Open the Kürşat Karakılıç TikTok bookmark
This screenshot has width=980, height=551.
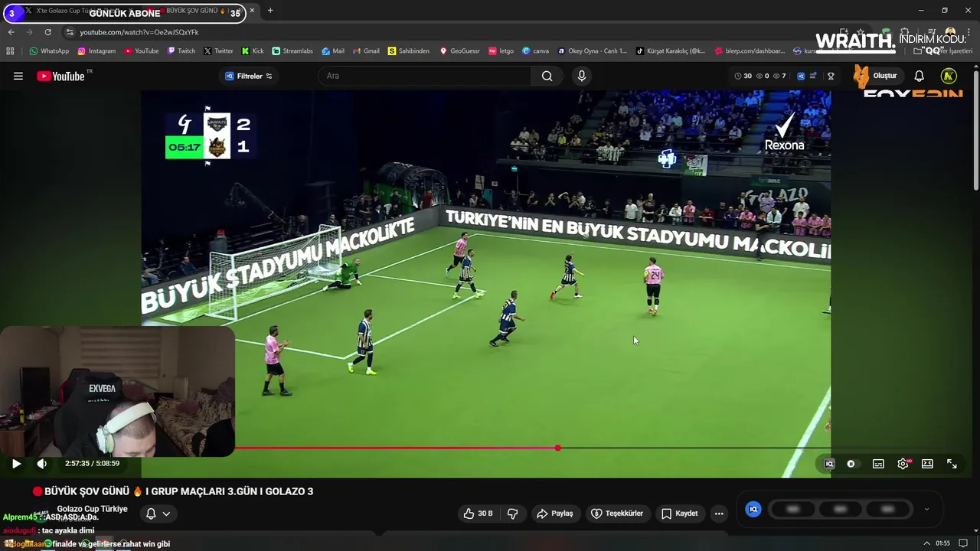[x=671, y=51]
